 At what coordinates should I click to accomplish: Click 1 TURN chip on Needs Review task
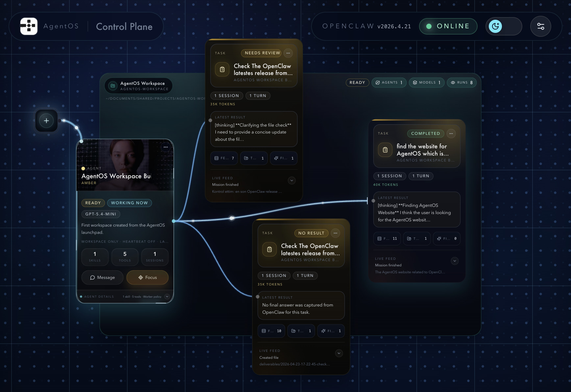[x=258, y=96]
